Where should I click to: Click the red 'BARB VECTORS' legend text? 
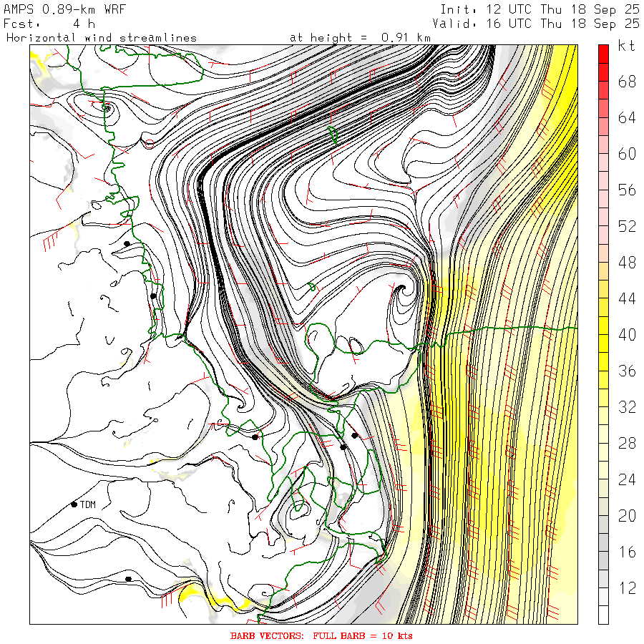click(x=321, y=635)
